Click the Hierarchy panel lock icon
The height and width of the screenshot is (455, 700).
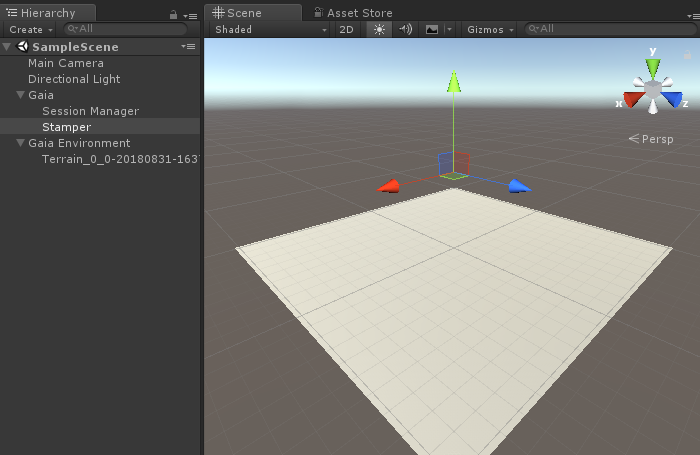click(174, 15)
